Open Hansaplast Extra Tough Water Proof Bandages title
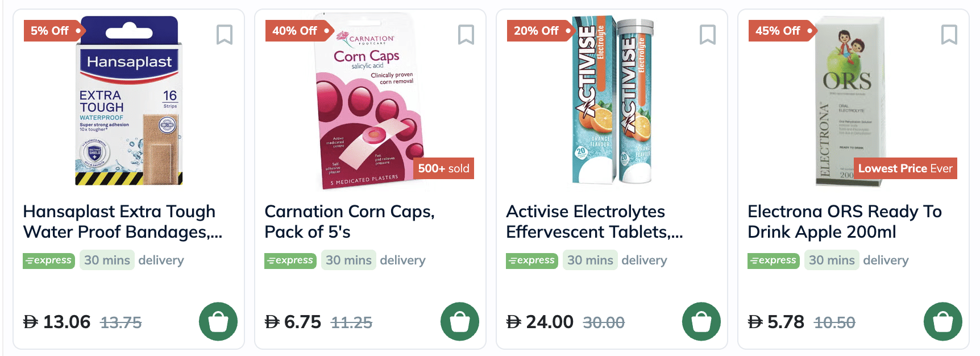This screenshot has width=980, height=356. pyautogui.click(x=122, y=222)
